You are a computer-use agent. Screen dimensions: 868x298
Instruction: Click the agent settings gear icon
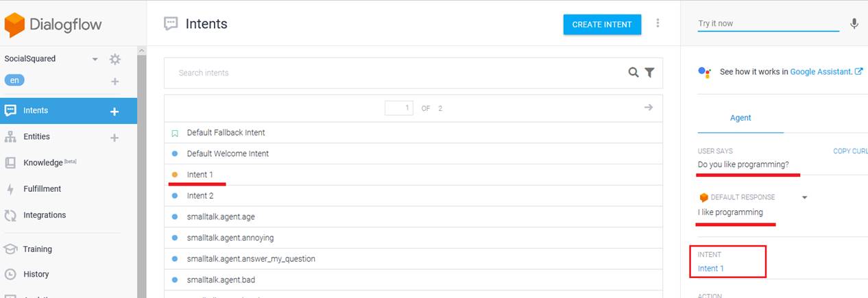click(115, 60)
